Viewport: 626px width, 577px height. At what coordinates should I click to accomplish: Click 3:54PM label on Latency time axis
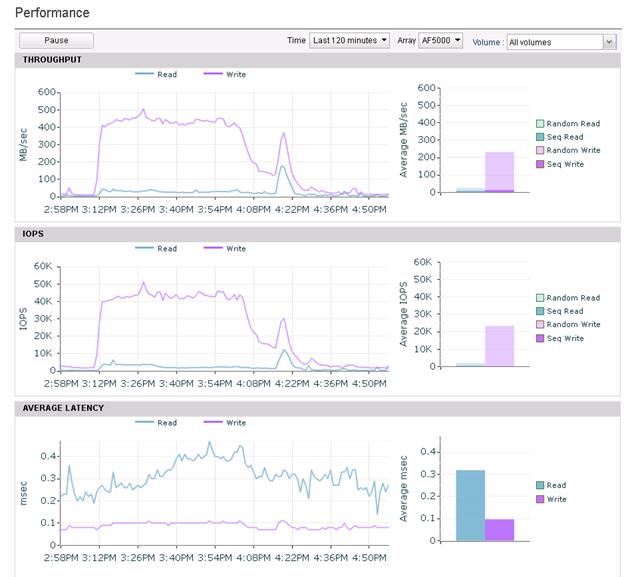pos(215,557)
